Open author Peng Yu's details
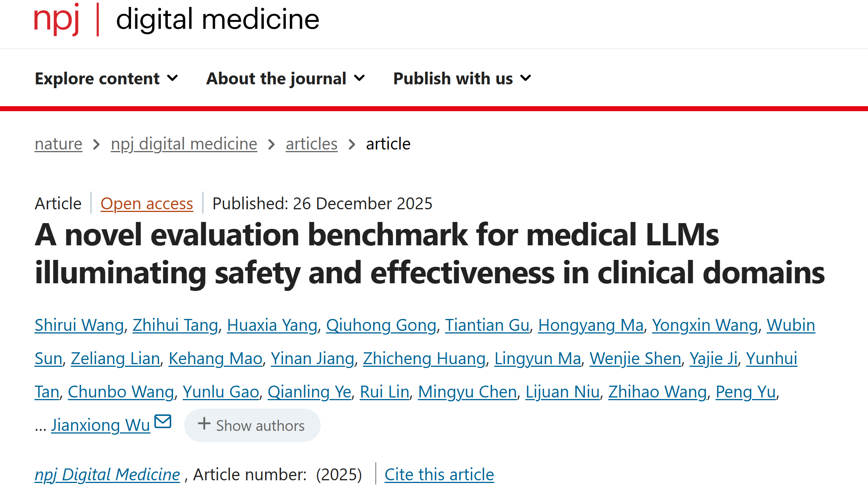The image size is (868, 501). tap(745, 392)
